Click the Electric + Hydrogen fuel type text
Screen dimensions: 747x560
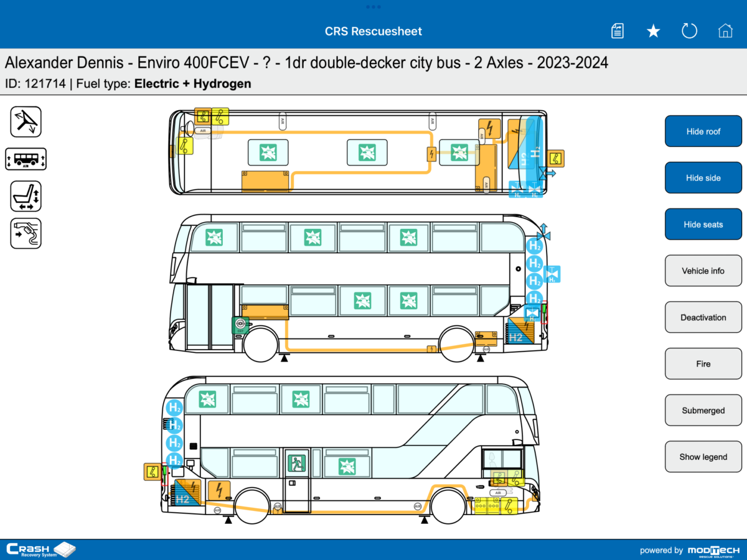click(193, 83)
